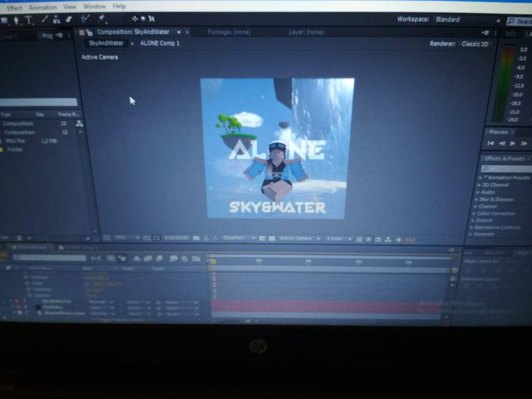Open the Classic 3D renderer options
The image size is (532, 399).
[475, 44]
